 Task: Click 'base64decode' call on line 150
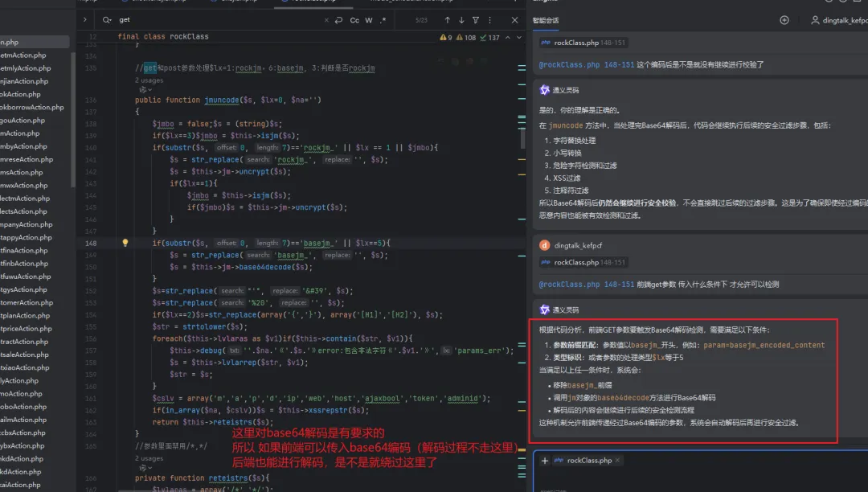266,268
